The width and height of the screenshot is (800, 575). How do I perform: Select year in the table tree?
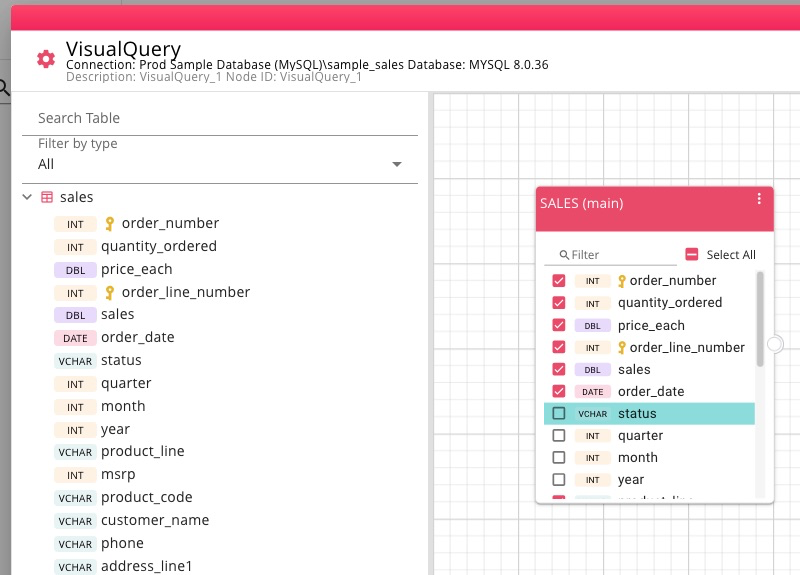point(115,430)
